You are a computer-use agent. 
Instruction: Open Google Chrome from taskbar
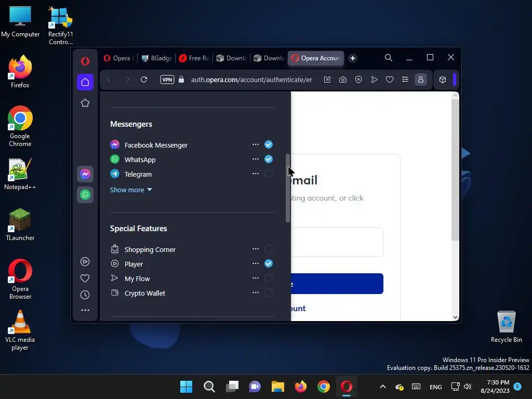click(x=323, y=387)
